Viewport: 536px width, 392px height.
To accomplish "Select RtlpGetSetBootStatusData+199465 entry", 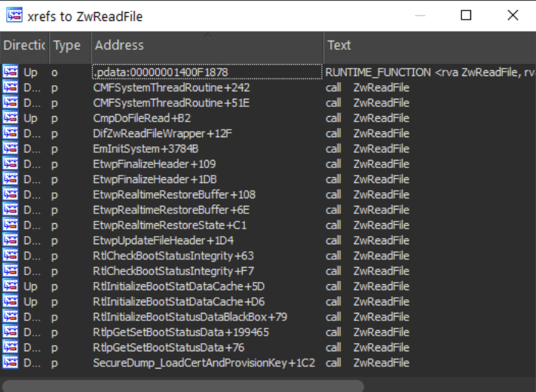I will (181, 332).
